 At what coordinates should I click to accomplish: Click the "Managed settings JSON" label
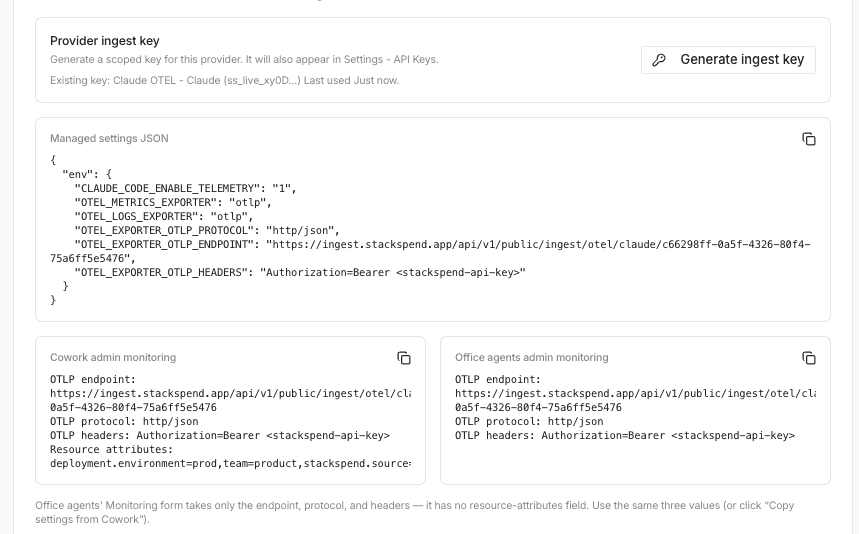tap(109, 139)
